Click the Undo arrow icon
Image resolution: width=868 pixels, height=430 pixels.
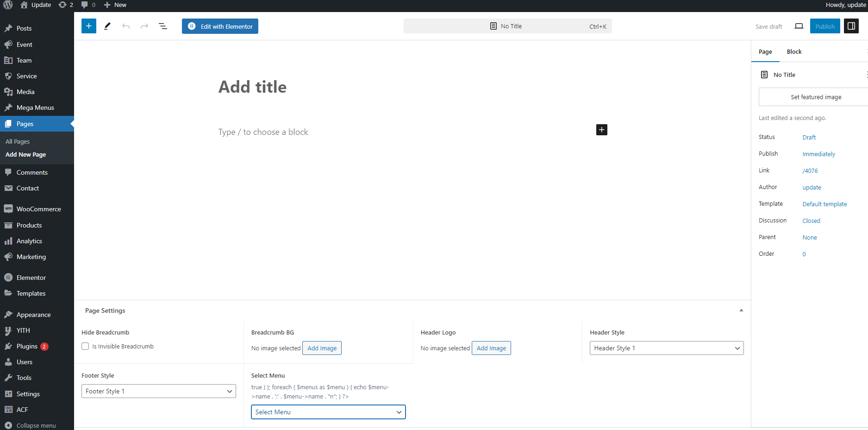[126, 26]
